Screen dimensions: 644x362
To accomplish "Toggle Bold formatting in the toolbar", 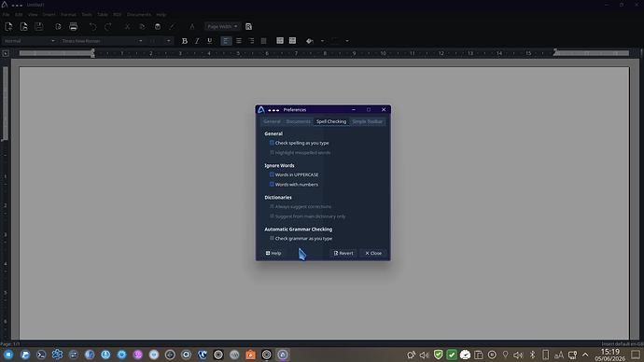I will [x=185, y=41].
